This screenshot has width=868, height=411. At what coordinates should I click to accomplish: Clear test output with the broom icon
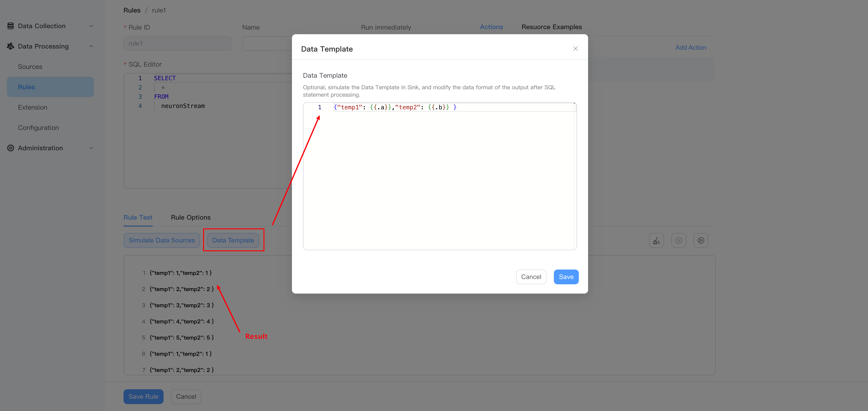click(x=656, y=240)
